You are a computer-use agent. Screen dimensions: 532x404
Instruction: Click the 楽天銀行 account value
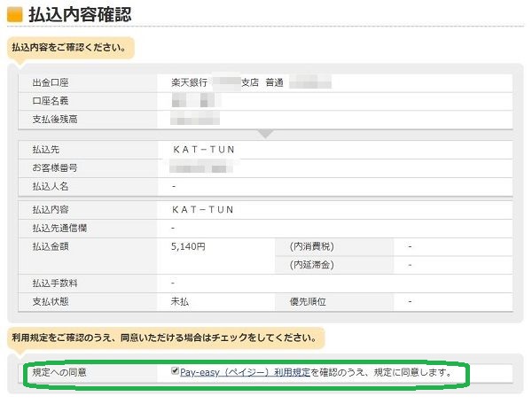pos(189,82)
